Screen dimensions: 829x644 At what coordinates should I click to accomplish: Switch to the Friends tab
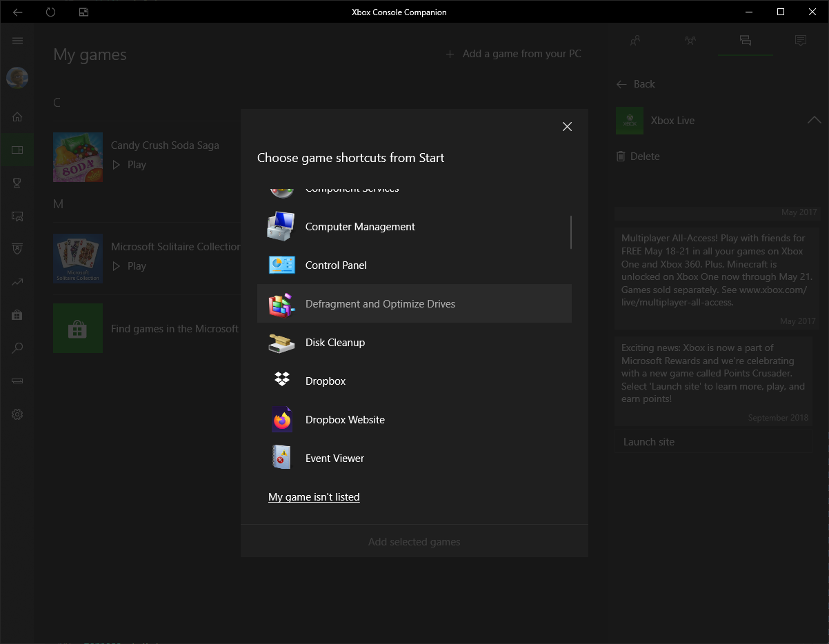635,41
